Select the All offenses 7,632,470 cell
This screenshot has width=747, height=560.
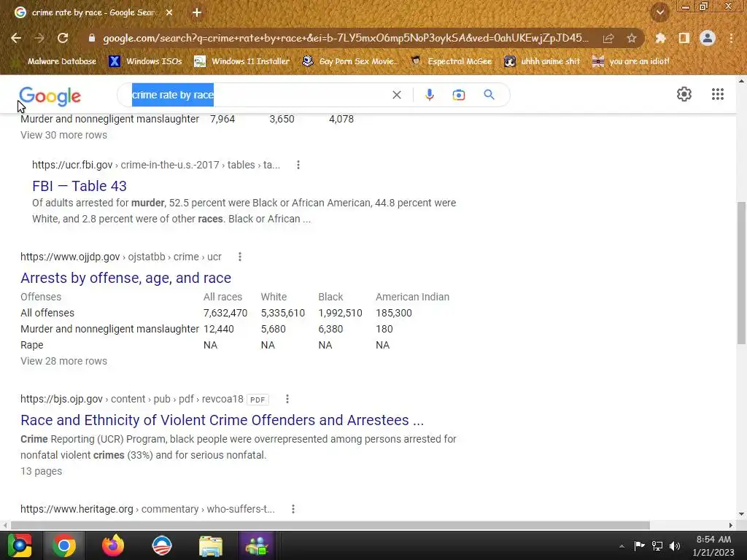click(225, 313)
